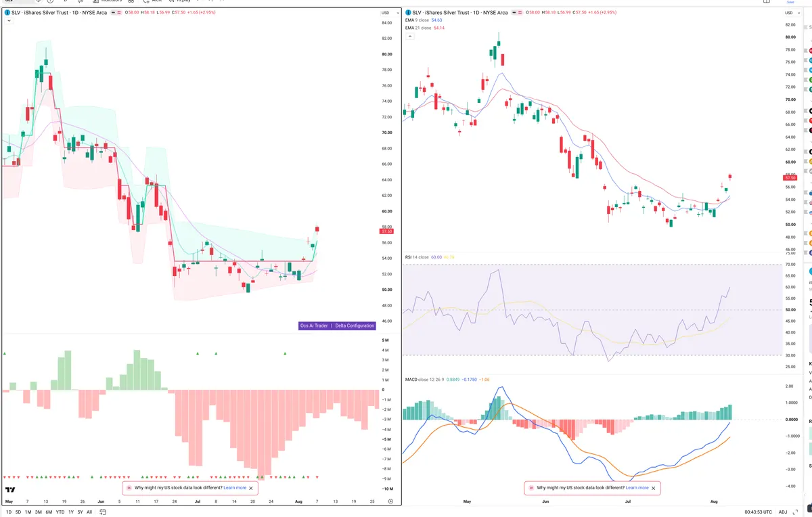Viewport: 812px width, 517px height.
Task: Select the EMA 21 close indicator legend
Action: click(426, 28)
